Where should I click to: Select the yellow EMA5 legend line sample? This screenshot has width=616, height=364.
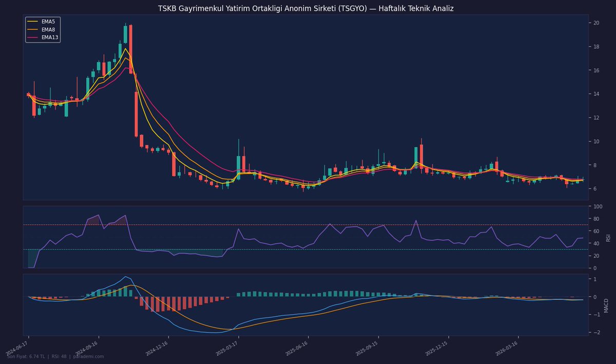tap(33, 22)
